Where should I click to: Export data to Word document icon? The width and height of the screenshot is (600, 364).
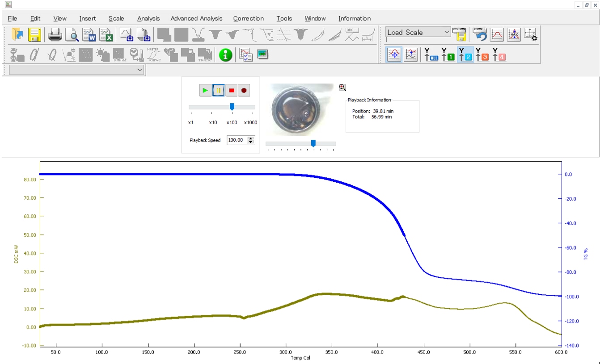tap(89, 34)
